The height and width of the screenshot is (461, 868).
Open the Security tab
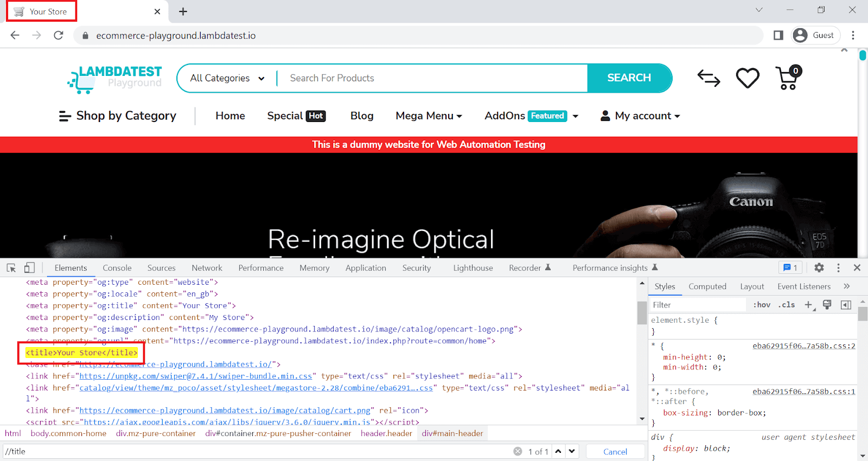[x=417, y=268]
